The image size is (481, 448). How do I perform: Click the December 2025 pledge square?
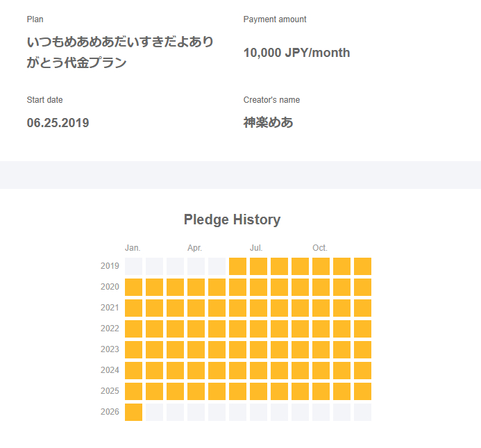(362, 391)
